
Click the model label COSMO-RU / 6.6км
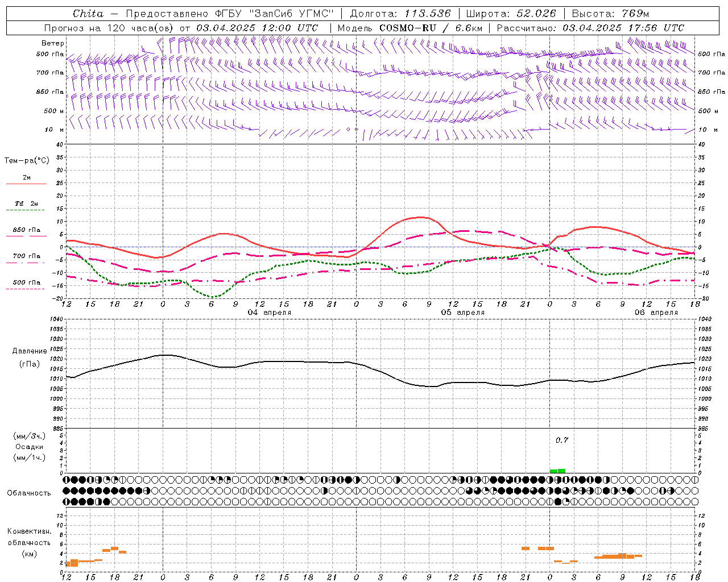431,28
